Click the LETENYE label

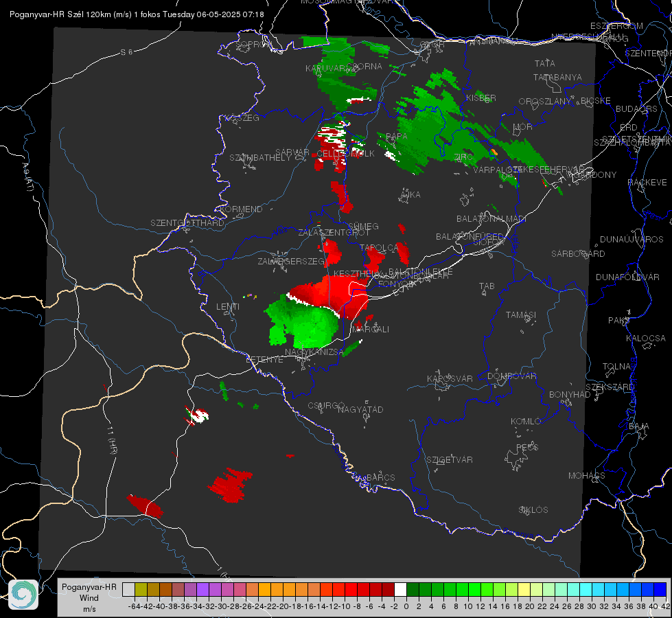264,359
